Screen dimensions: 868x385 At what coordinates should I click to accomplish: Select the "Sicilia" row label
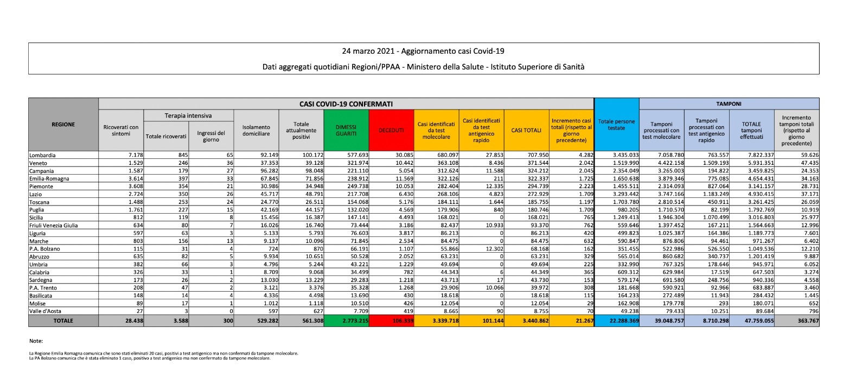point(37,217)
